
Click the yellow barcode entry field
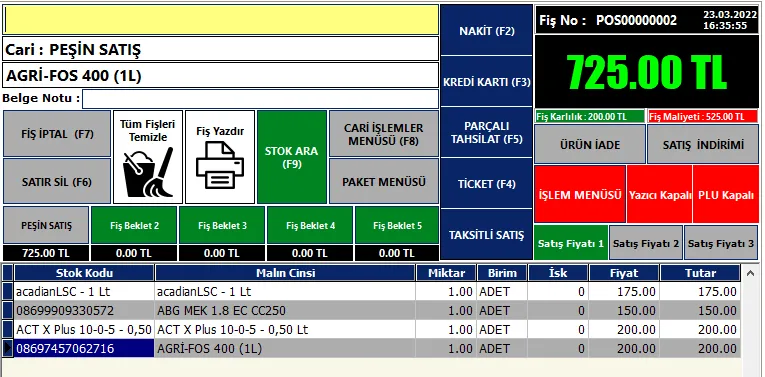click(x=221, y=20)
